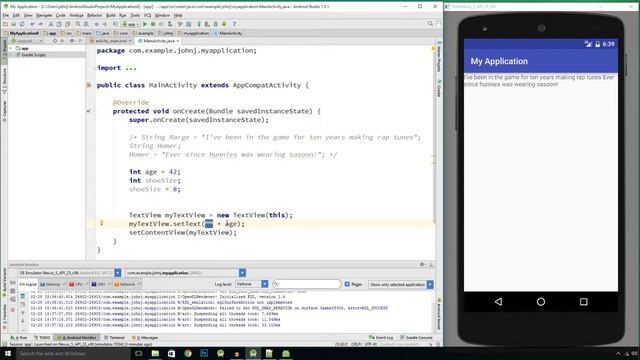Open the Event Log button
The height and width of the screenshot is (360, 640).
pos(381,338)
